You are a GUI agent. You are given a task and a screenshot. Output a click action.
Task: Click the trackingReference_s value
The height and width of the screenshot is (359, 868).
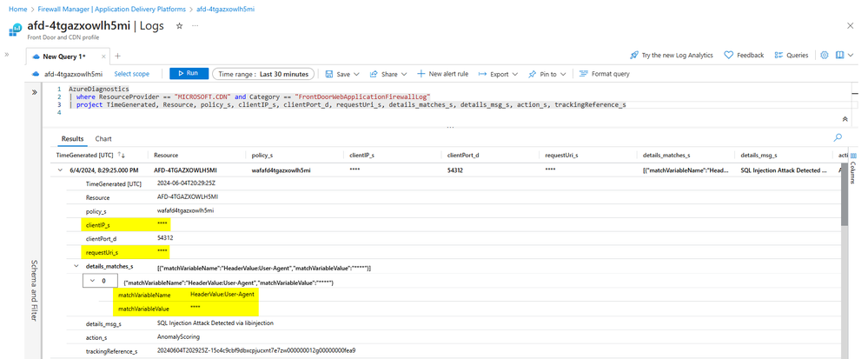(x=256, y=350)
